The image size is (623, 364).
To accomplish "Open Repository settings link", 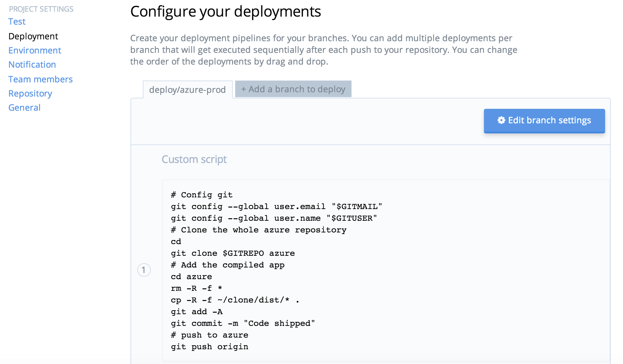I will pos(30,93).
